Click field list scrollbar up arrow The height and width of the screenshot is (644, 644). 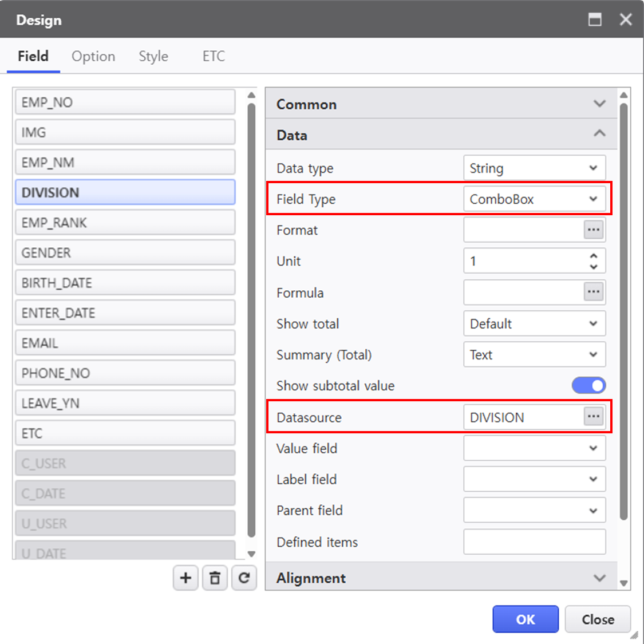coord(251,95)
